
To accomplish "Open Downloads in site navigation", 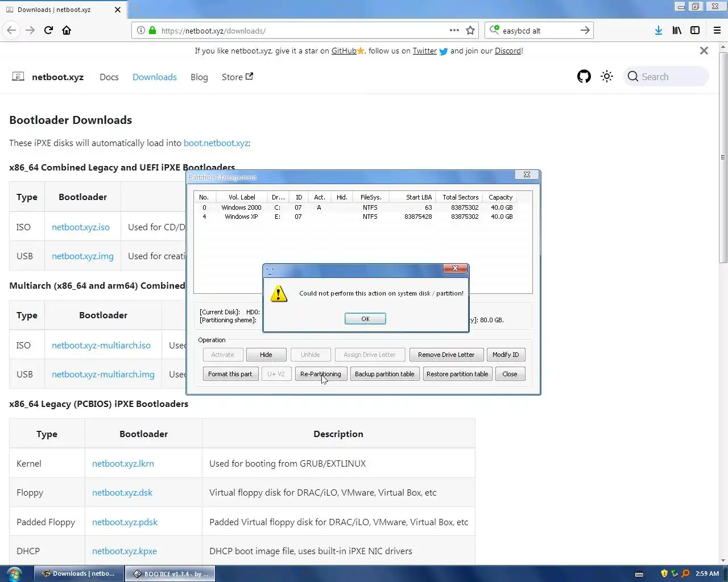I will pos(155,77).
